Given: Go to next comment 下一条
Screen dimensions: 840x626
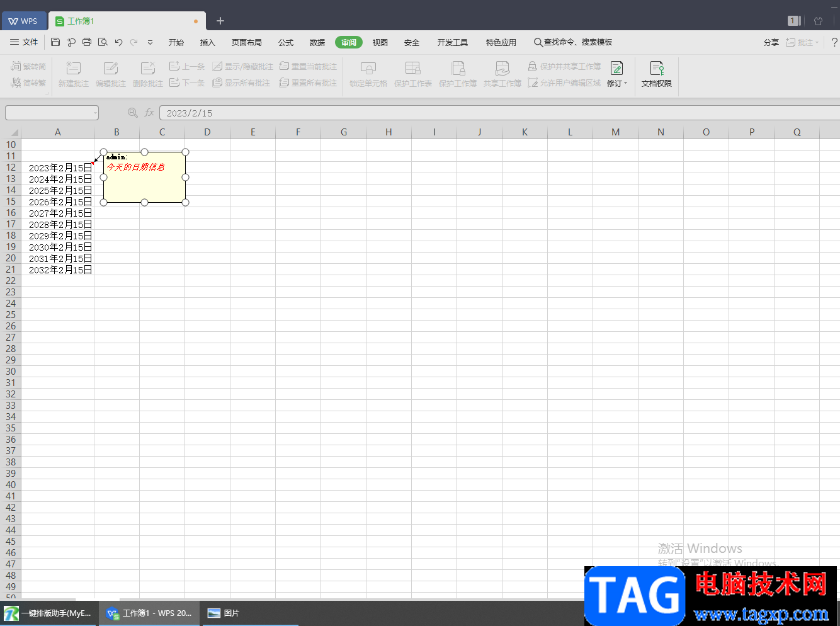Looking at the screenshot, I should 187,83.
